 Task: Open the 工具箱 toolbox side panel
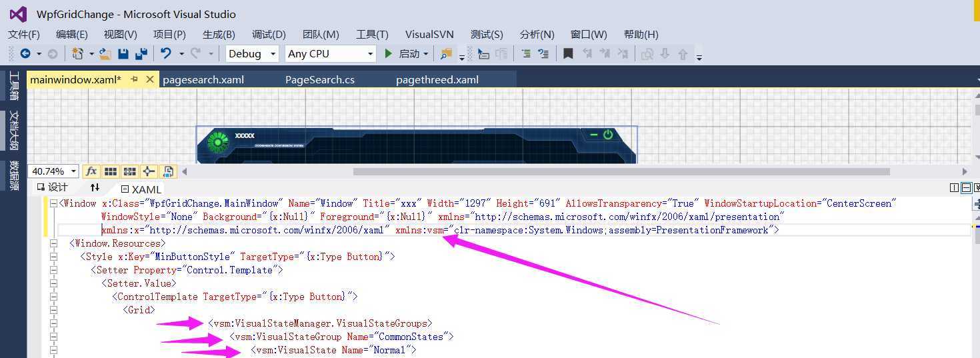pos(13,85)
